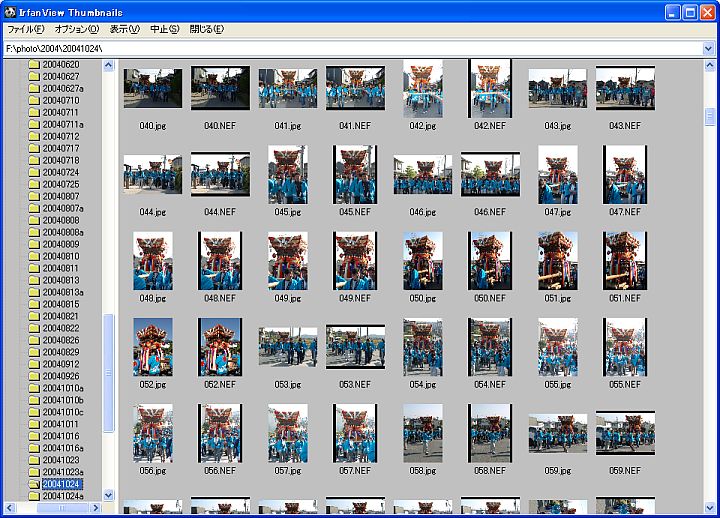Select the 20041024a folder in tree
The width and height of the screenshot is (720, 518).
point(63,496)
